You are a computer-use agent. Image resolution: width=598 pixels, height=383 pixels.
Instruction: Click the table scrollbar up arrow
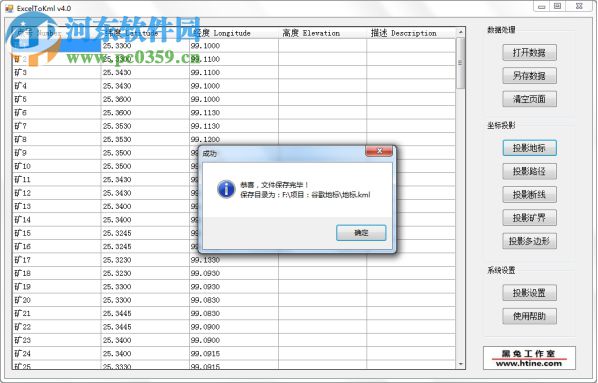(460, 32)
